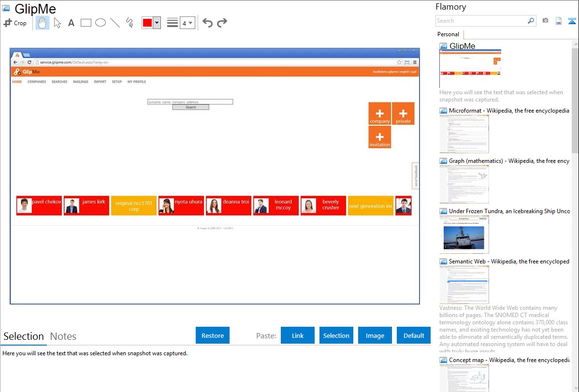Undo the last annotation
This screenshot has width=579, height=392.
(x=207, y=23)
